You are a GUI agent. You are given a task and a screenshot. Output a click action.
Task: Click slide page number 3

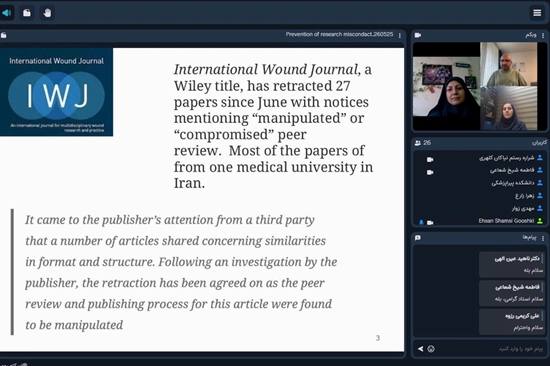click(378, 338)
